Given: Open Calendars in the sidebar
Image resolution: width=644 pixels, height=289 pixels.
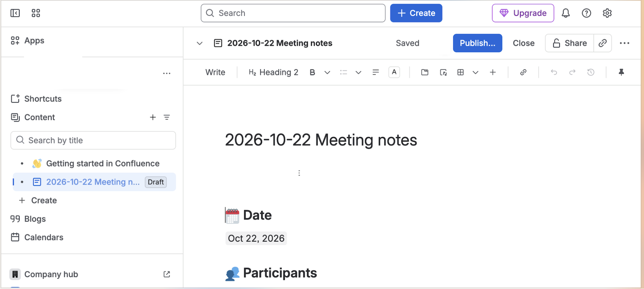Looking at the screenshot, I should coord(37,237).
